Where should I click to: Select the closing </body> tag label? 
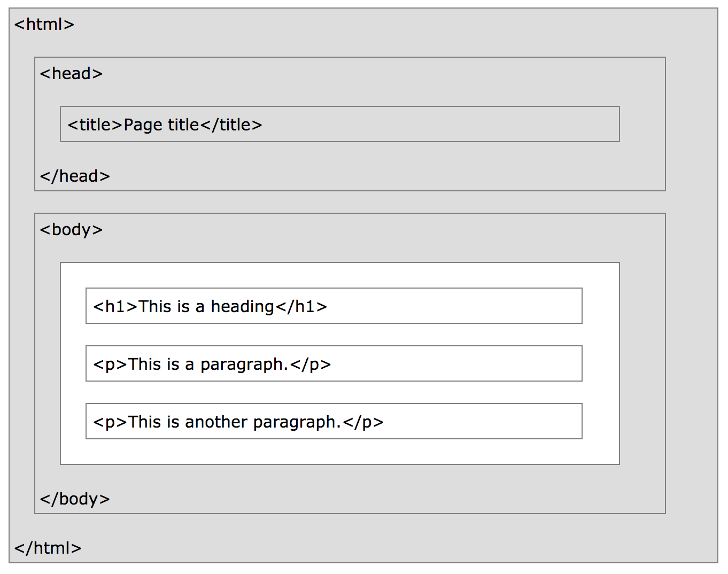75,499
